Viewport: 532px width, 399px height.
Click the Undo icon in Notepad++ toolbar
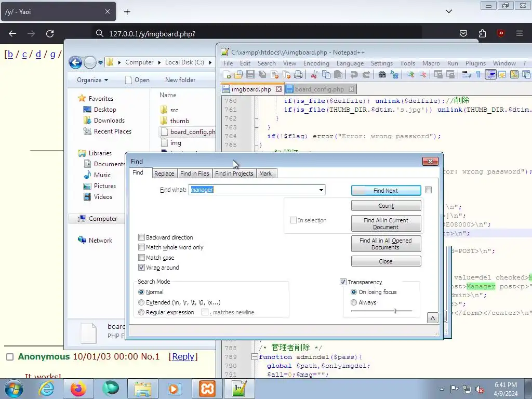(x=354, y=74)
